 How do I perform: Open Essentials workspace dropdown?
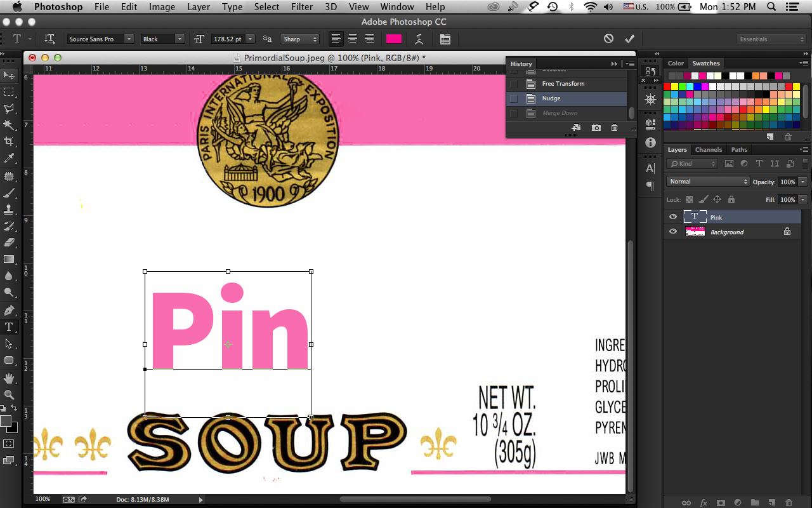(x=771, y=39)
